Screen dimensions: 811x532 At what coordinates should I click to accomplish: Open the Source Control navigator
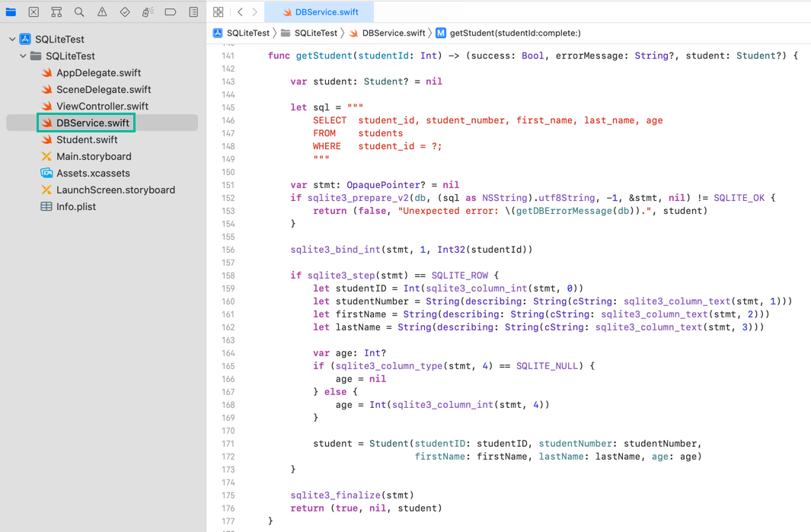[34, 12]
